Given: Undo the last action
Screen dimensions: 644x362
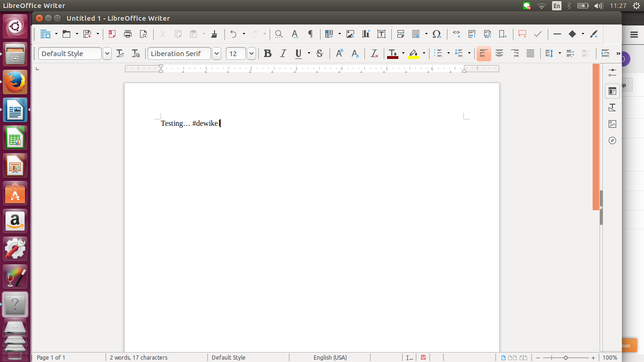Looking at the screenshot, I should pyautogui.click(x=233, y=34).
